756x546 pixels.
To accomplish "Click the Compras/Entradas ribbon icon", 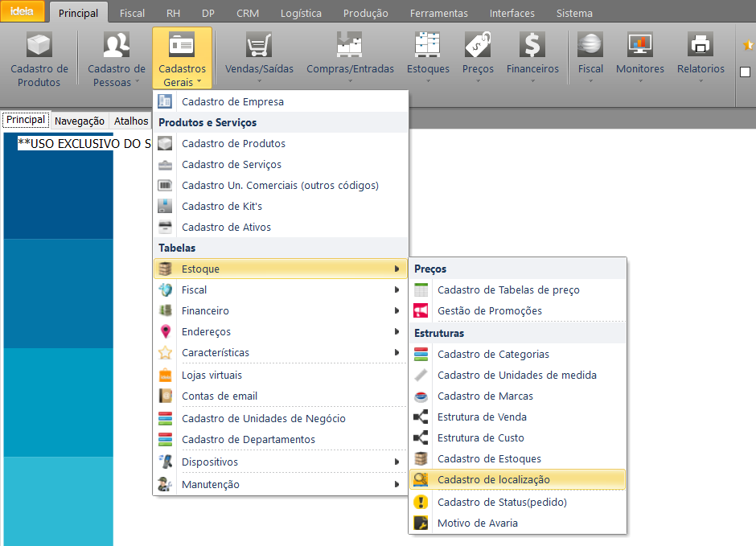I will (350, 47).
